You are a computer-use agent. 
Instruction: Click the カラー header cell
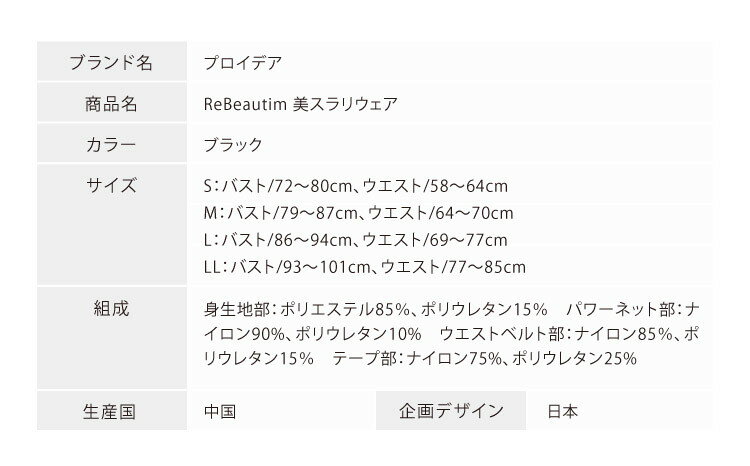(x=111, y=145)
